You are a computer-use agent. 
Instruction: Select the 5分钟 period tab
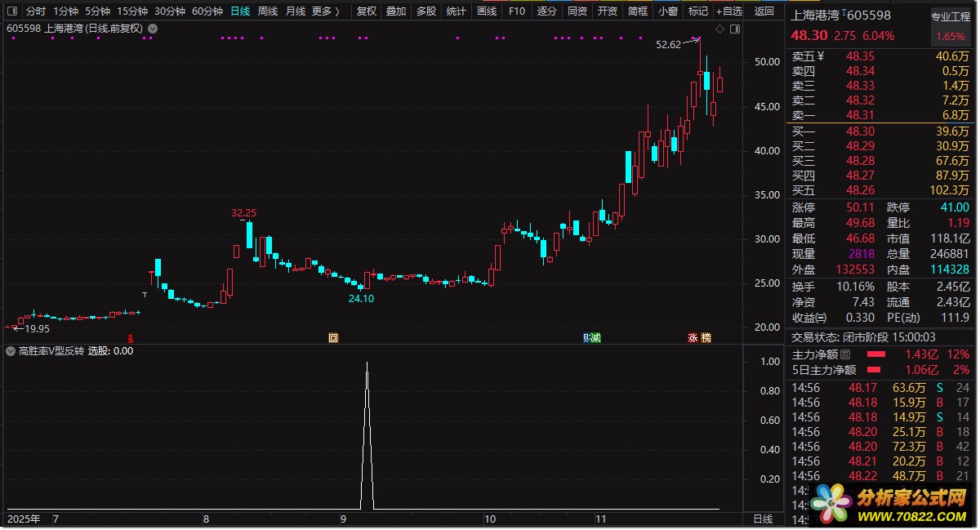pyautogui.click(x=97, y=11)
